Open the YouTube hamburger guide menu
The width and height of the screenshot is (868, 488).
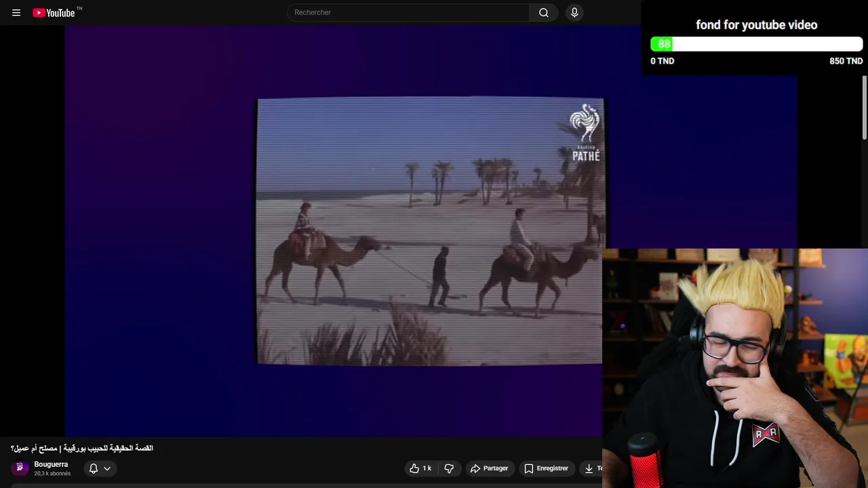coord(16,13)
